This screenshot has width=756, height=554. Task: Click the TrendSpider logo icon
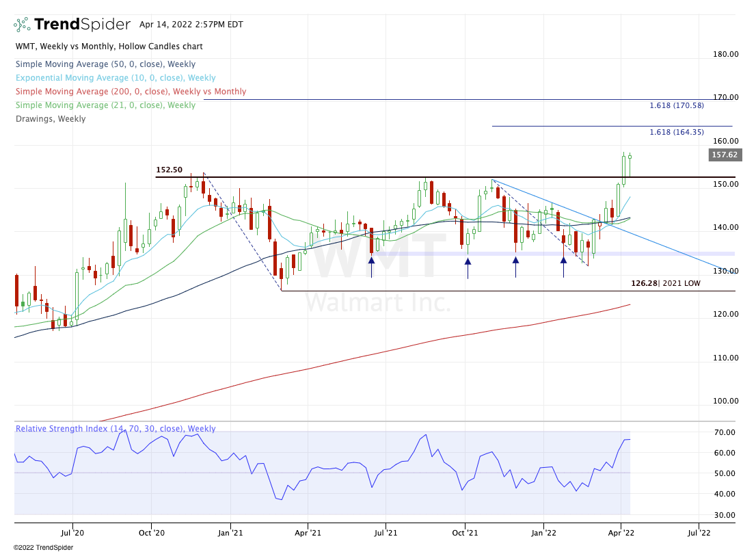click(x=22, y=25)
